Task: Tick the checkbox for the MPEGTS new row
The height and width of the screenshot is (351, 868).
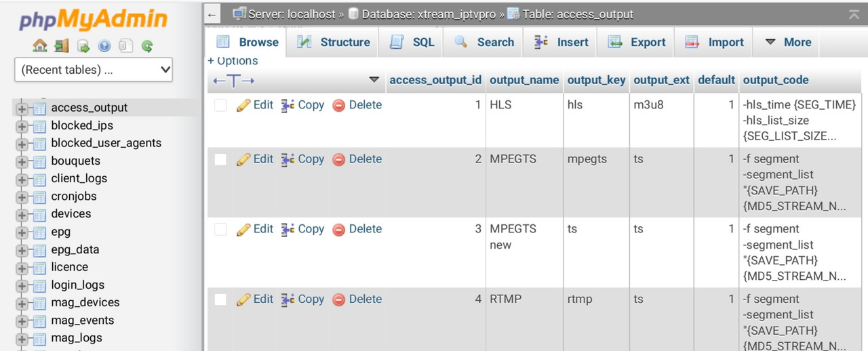Action: point(220,229)
